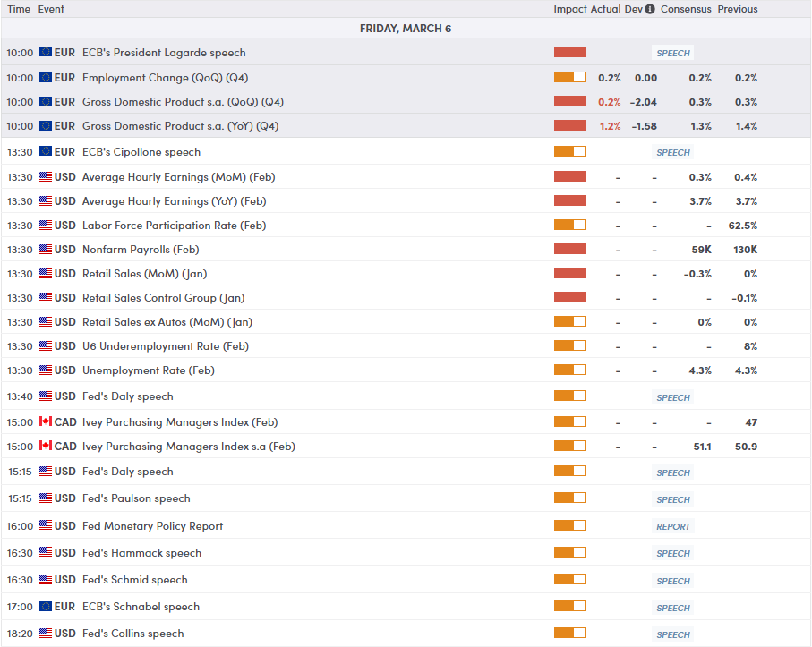Open Fed Monetary Policy Report event
This screenshot has width=812, height=647.
[152, 526]
